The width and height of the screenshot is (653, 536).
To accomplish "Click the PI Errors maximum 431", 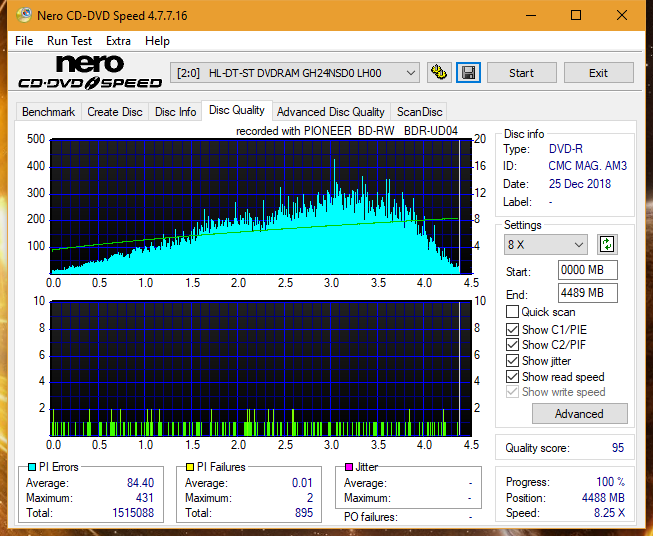I will pos(145,498).
